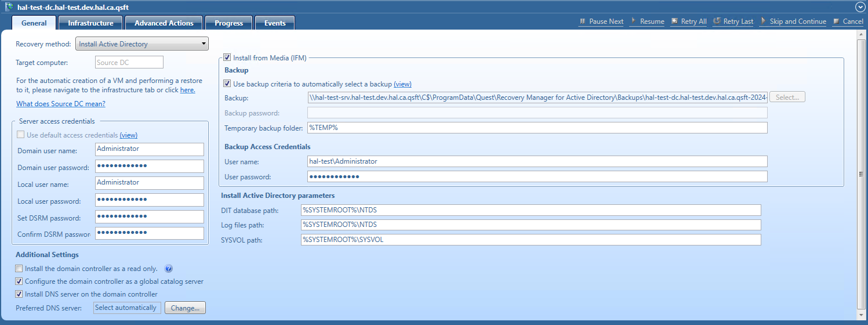Click Backup Access User password field
Screen dimensions: 868x325
pyautogui.click(x=537, y=176)
